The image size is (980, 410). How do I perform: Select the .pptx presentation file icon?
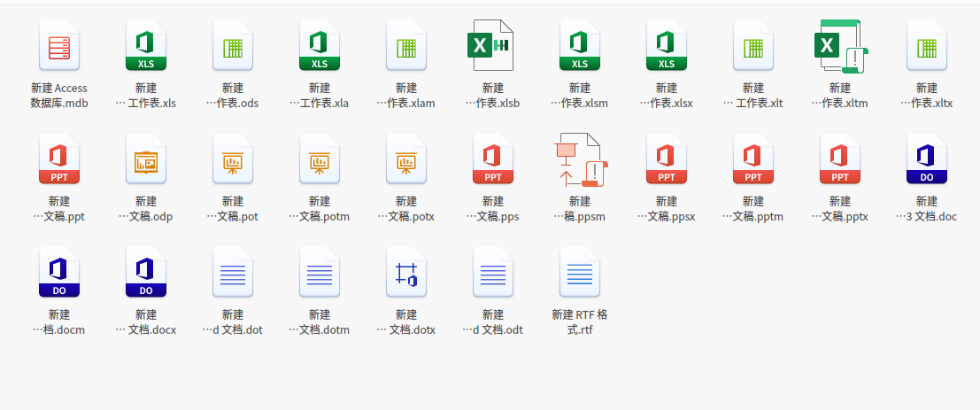(840, 159)
